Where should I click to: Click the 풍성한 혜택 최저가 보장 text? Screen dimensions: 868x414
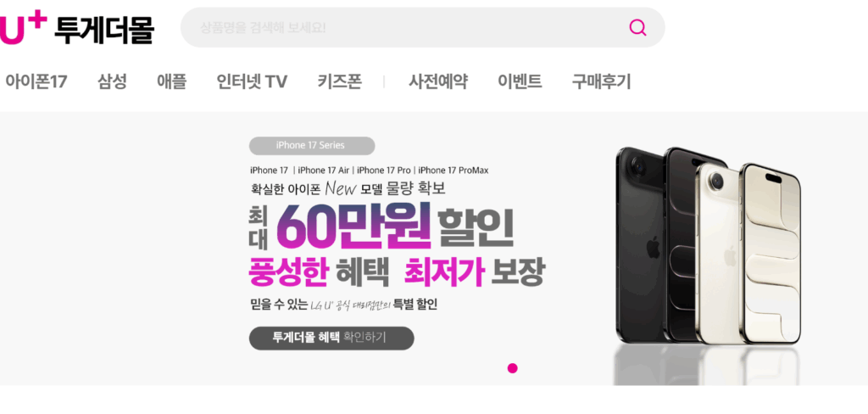click(397, 272)
